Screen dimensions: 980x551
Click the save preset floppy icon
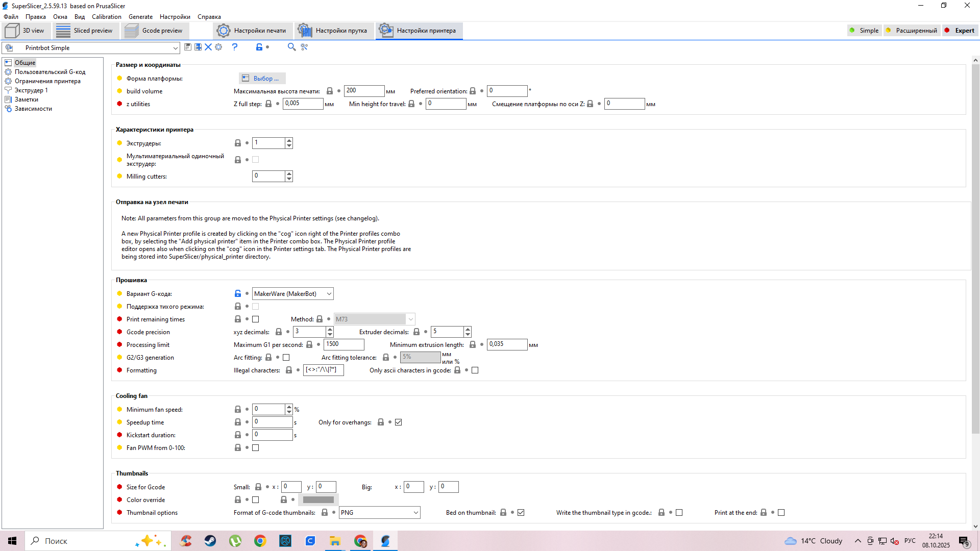coord(188,47)
